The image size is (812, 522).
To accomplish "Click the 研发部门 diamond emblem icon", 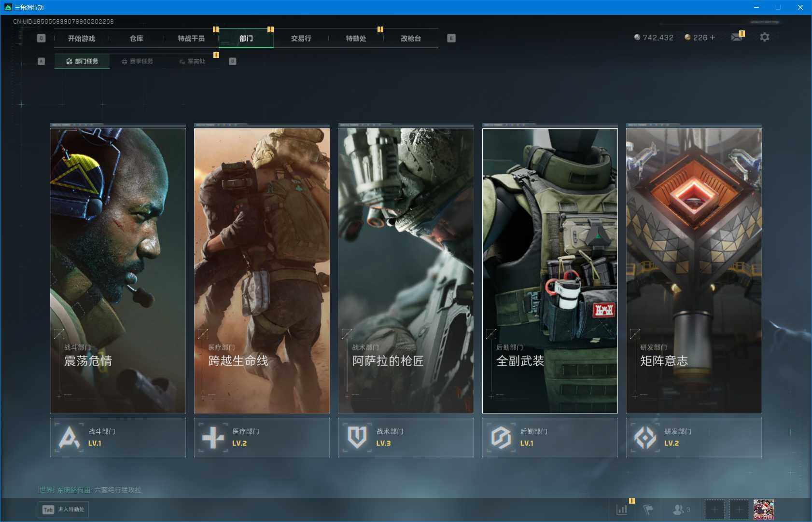I will click(x=645, y=438).
